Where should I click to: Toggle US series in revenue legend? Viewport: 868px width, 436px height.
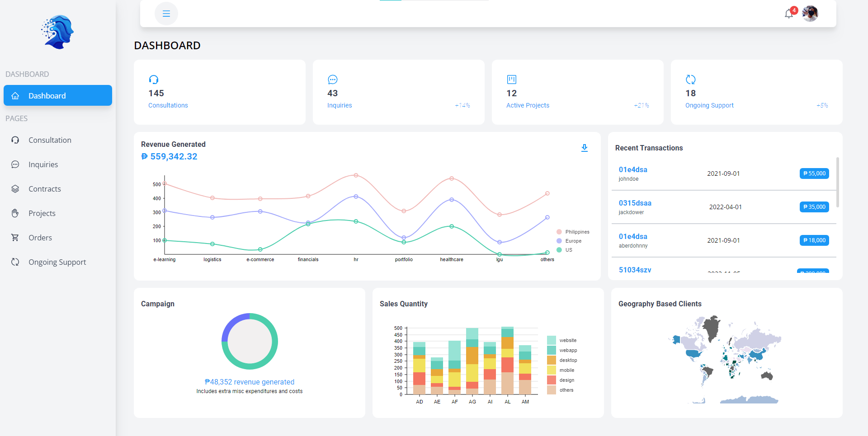point(564,250)
